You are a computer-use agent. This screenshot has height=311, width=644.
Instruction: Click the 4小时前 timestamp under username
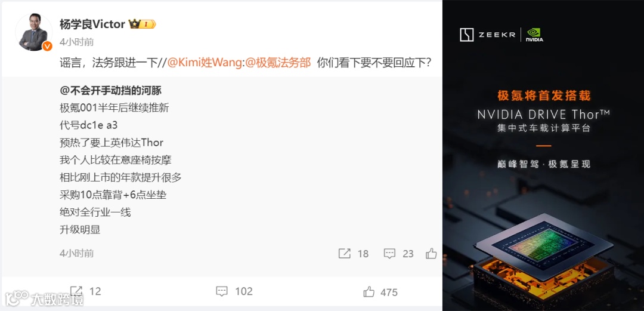76,42
